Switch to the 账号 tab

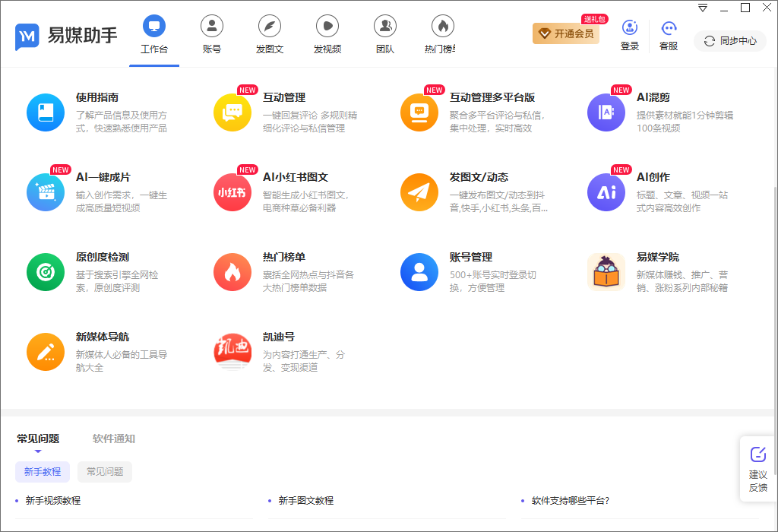(212, 35)
